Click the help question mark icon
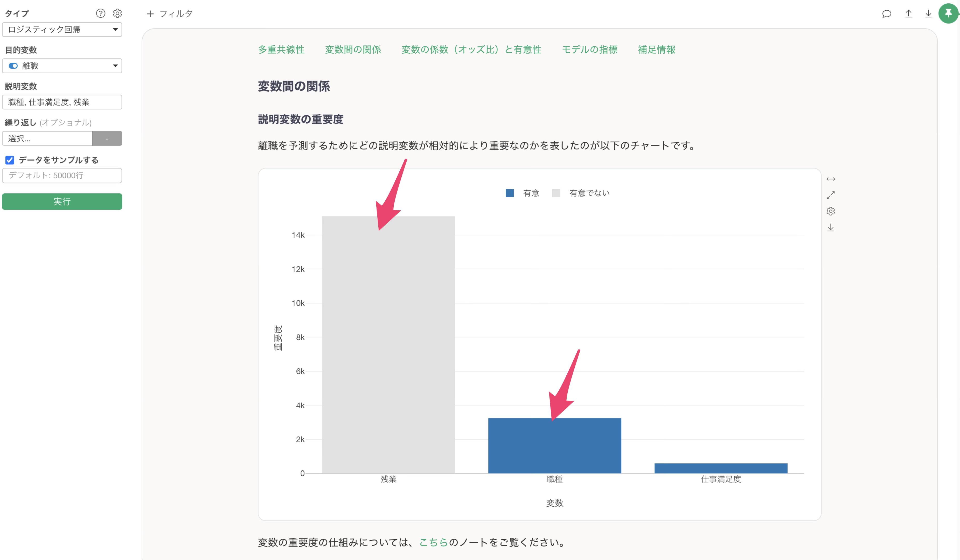Image resolution: width=960 pixels, height=560 pixels. [101, 13]
